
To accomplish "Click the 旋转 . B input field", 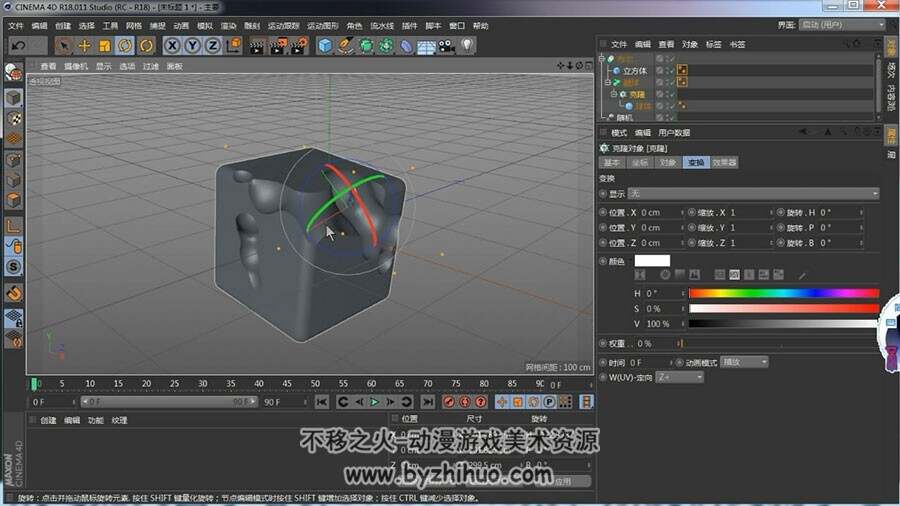I will (840, 243).
